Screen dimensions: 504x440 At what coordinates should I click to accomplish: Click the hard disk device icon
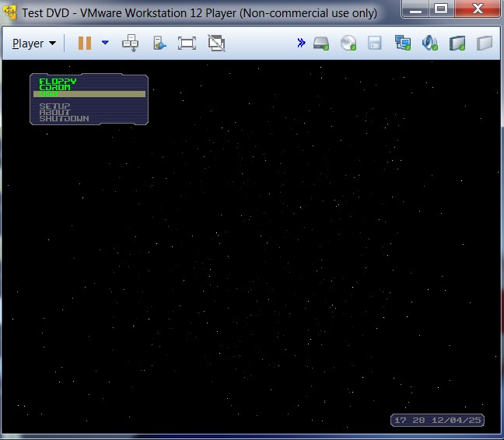point(322,44)
